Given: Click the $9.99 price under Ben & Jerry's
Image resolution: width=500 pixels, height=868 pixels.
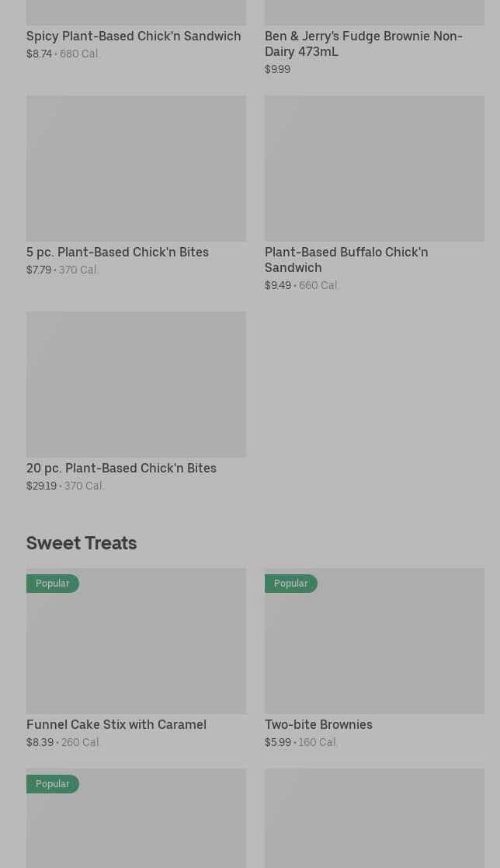Looking at the screenshot, I should 277,69.
